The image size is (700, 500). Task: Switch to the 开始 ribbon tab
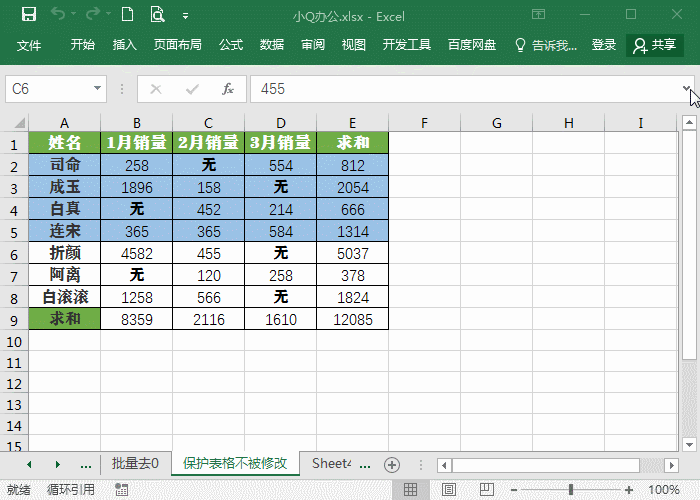tap(83, 45)
